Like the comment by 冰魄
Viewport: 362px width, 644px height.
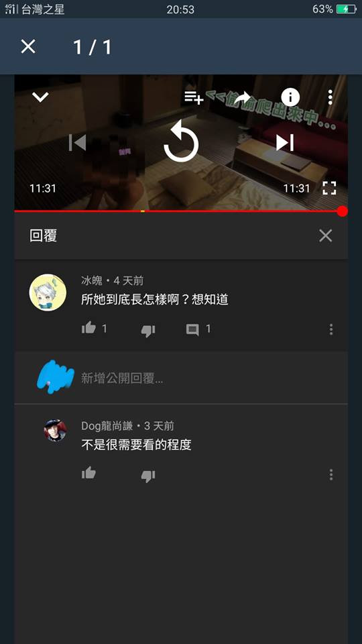[88, 328]
